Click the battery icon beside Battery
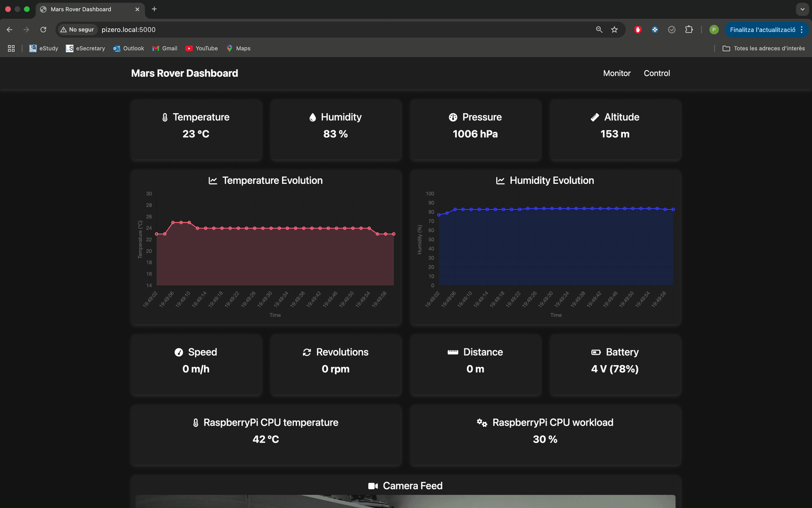 click(x=596, y=353)
